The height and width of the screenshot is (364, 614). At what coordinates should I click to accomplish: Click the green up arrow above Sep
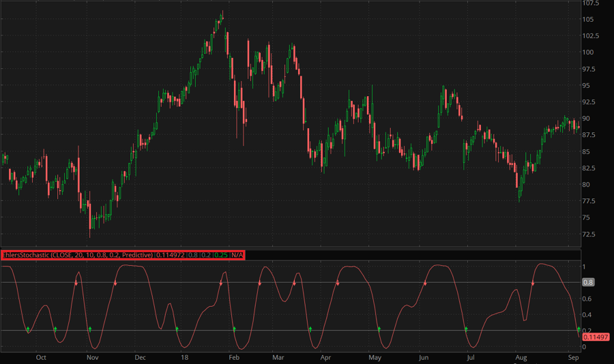pyautogui.click(x=578, y=329)
